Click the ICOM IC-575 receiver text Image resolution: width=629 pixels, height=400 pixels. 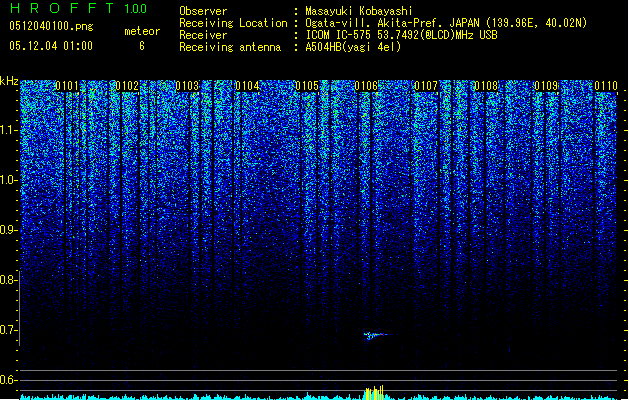[x=401, y=35]
